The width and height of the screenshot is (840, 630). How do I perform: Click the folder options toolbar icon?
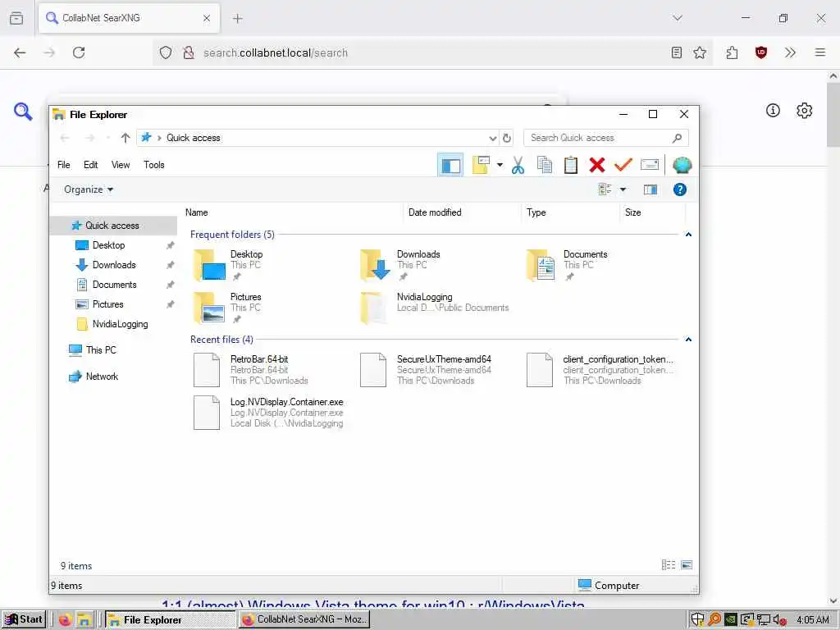click(481, 165)
